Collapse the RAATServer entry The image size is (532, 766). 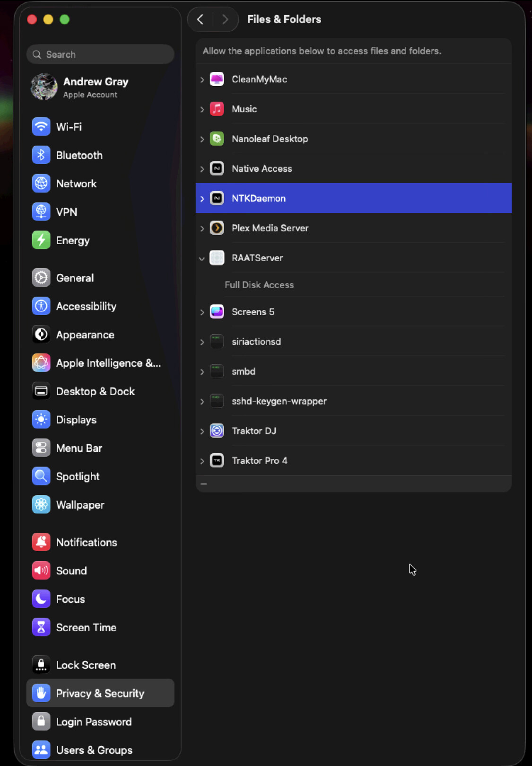coord(202,258)
